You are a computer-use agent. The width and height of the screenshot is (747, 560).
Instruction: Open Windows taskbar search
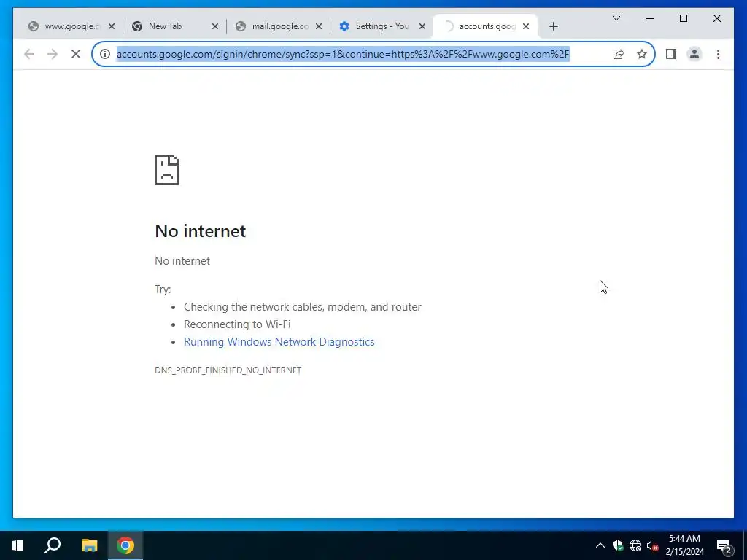pyautogui.click(x=53, y=545)
